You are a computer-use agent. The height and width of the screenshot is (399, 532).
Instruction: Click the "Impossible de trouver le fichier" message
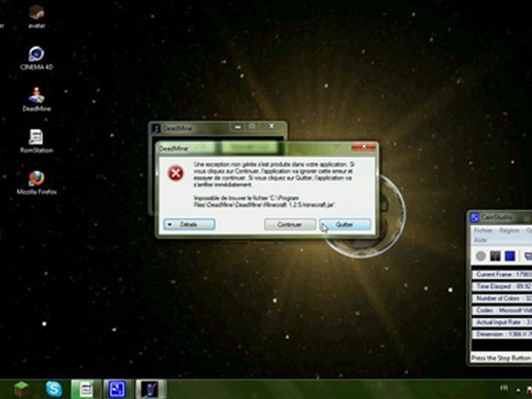(265, 201)
